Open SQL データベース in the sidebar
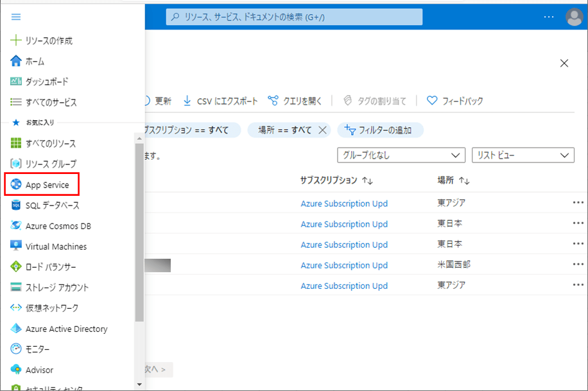Image resolution: width=588 pixels, height=391 pixels. pyautogui.click(x=52, y=205)
